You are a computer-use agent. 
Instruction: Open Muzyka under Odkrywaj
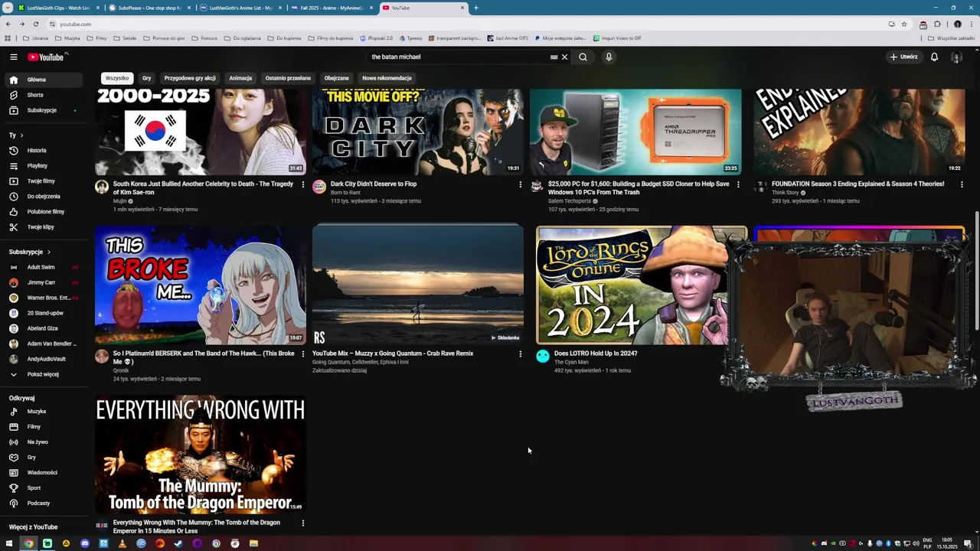[44, 411]
